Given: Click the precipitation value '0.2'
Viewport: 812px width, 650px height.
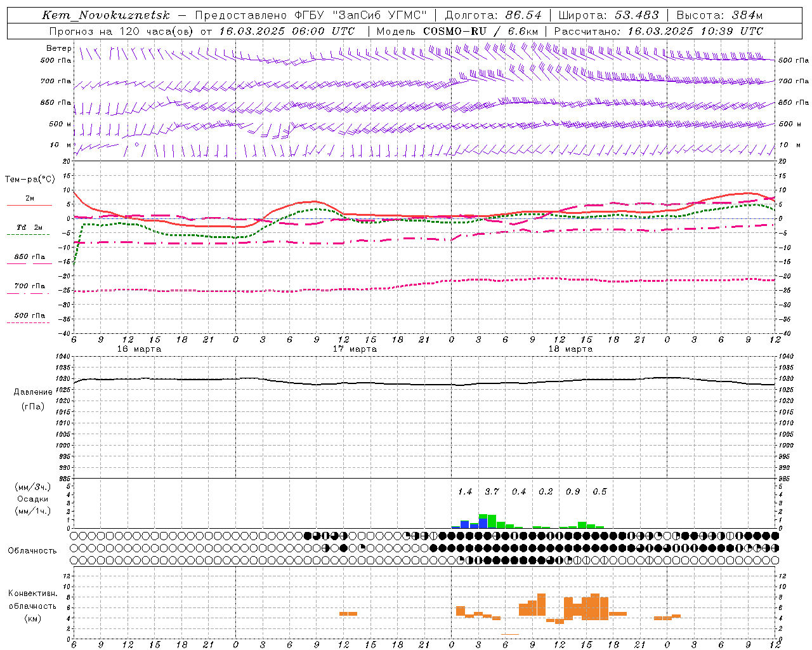Looking at the screenshot, I should 546,492.
